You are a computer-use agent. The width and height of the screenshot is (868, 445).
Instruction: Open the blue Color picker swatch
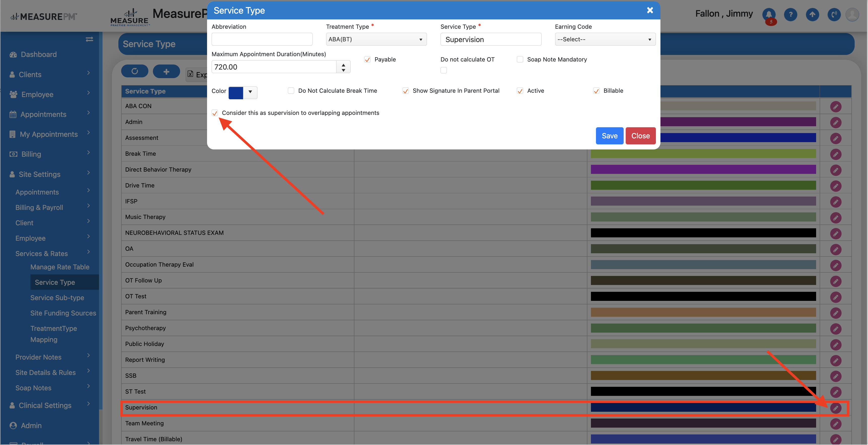(236, 92)
